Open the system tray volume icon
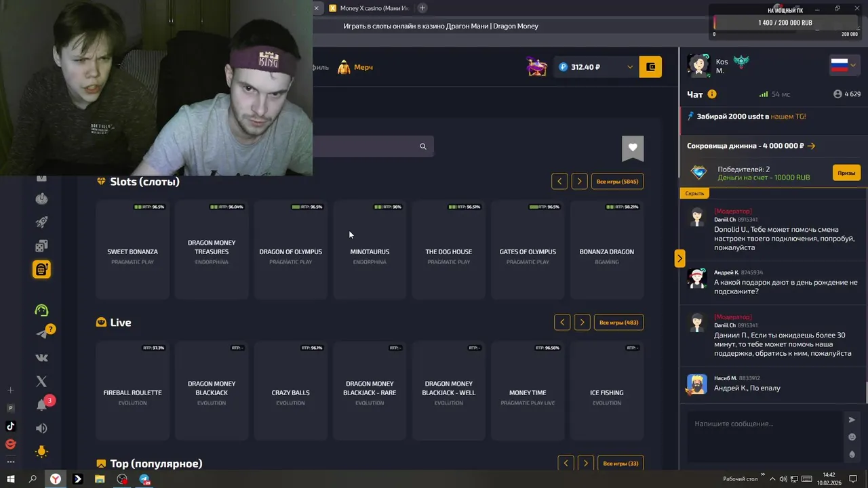This screenshot has width=868, height=488. (x=783, y=479)
